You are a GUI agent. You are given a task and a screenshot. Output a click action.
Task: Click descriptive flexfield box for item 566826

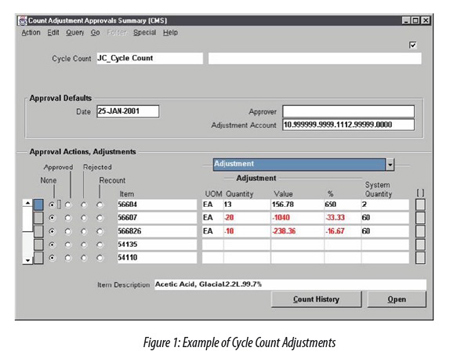(420, 231)
